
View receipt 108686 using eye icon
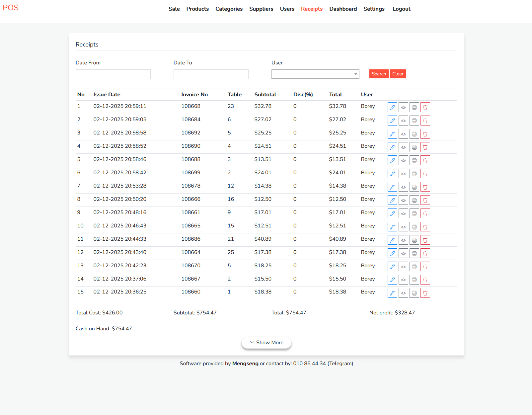click(403, 240)
